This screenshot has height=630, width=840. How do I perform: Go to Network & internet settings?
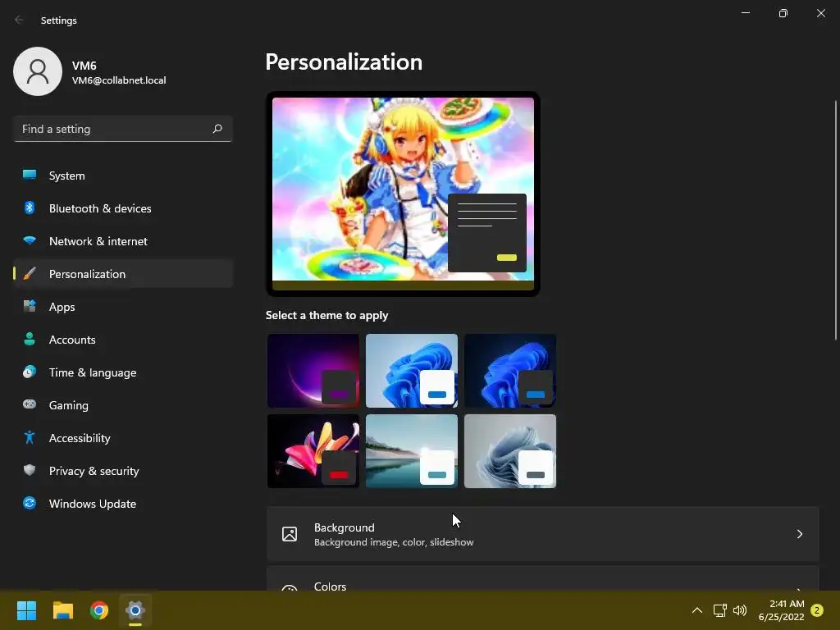click(123, 240)
